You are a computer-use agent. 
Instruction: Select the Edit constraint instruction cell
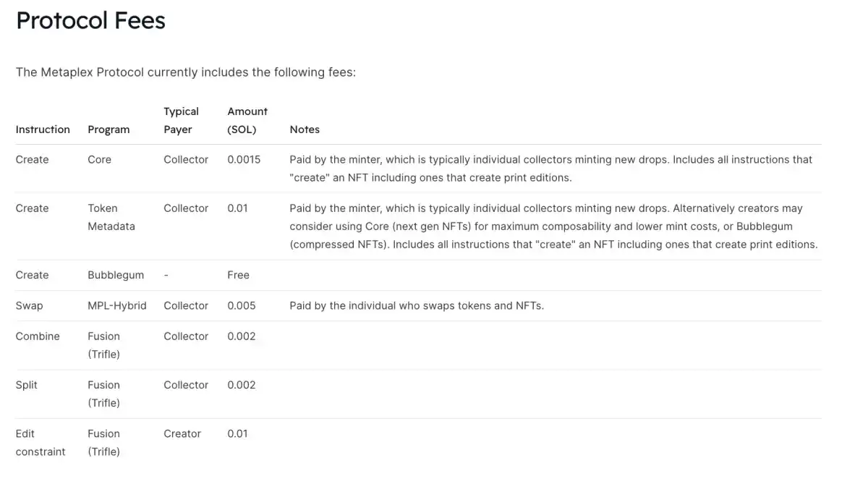tap(41, 443)
